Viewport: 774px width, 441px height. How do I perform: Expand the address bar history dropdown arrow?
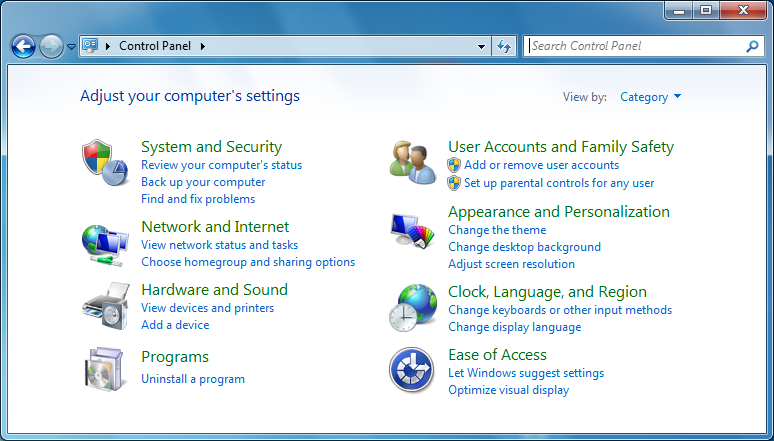(481, 46)
